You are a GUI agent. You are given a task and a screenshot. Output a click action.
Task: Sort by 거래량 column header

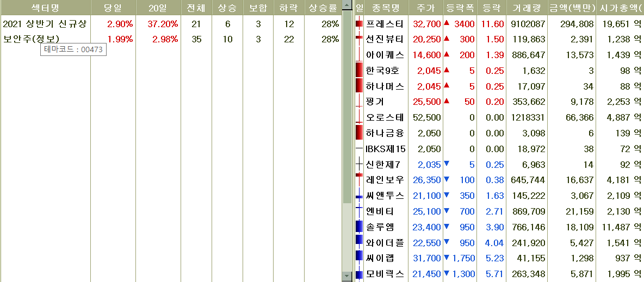(x=526, y=8)
